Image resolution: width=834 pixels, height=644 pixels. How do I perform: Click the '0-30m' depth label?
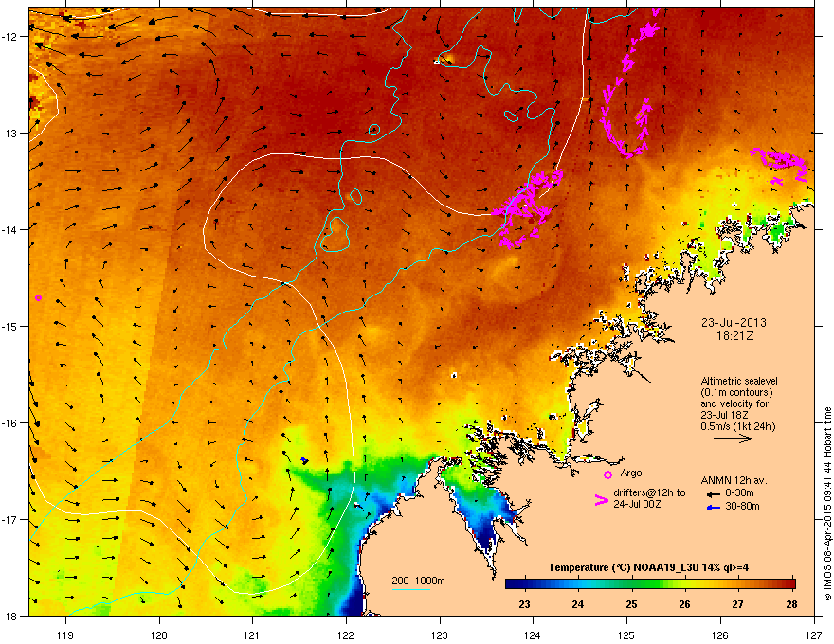pos(739,493)
